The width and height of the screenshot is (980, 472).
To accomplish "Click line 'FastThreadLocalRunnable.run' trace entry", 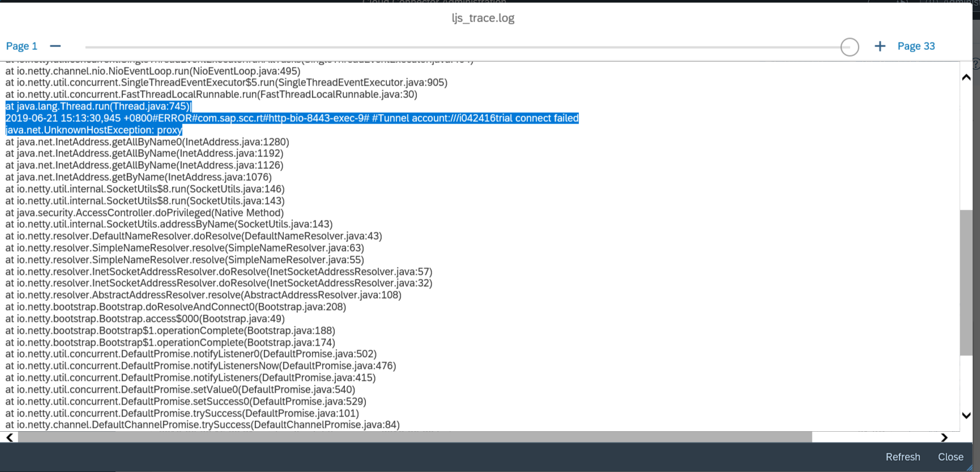I will point(211,95).
